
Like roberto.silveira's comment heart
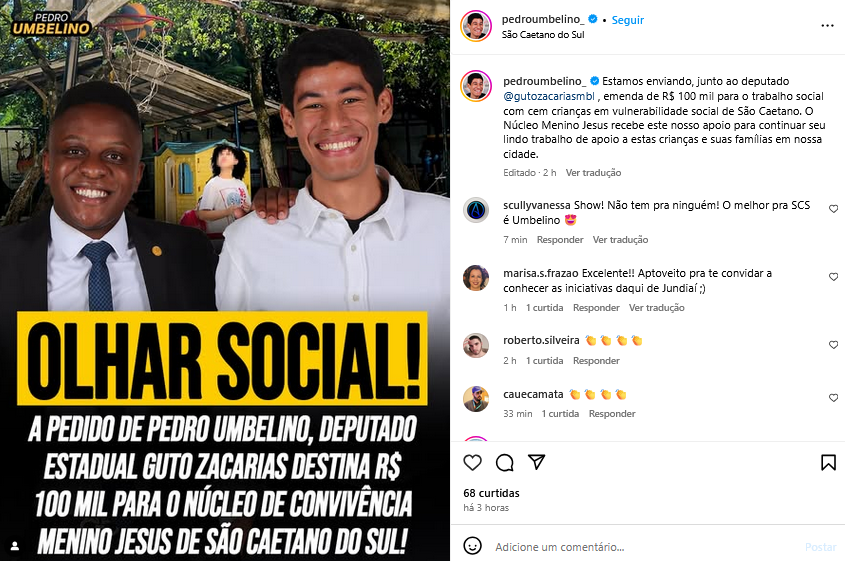pos(833,345)
